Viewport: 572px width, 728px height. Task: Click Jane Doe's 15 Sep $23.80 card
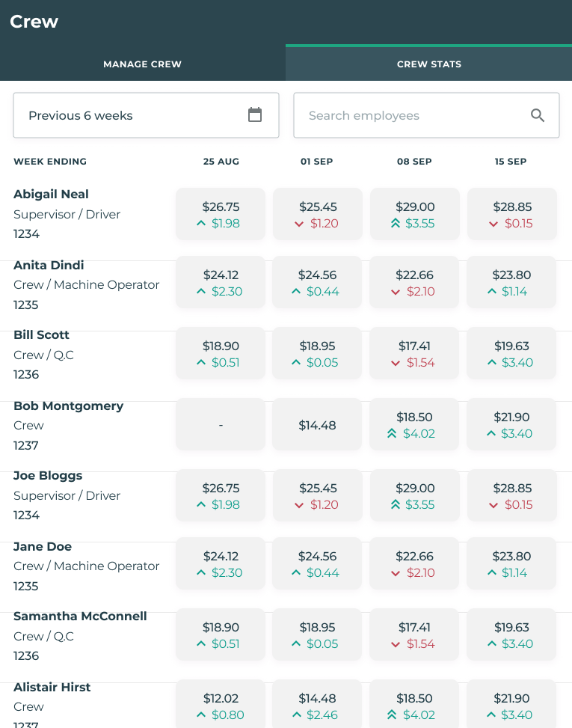[511, 564]
